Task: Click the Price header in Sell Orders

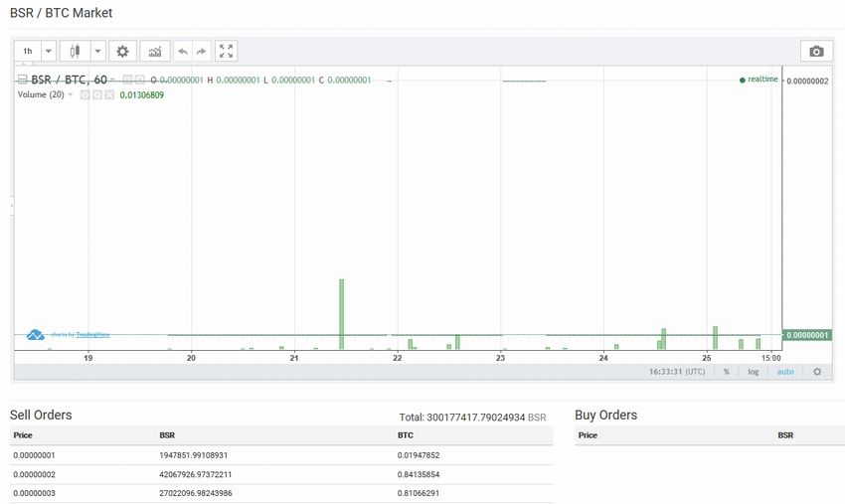Action: [23, 435]
